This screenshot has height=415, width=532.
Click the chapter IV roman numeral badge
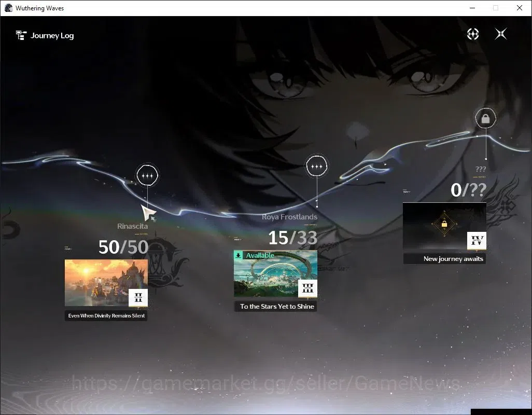coord(477,241)
